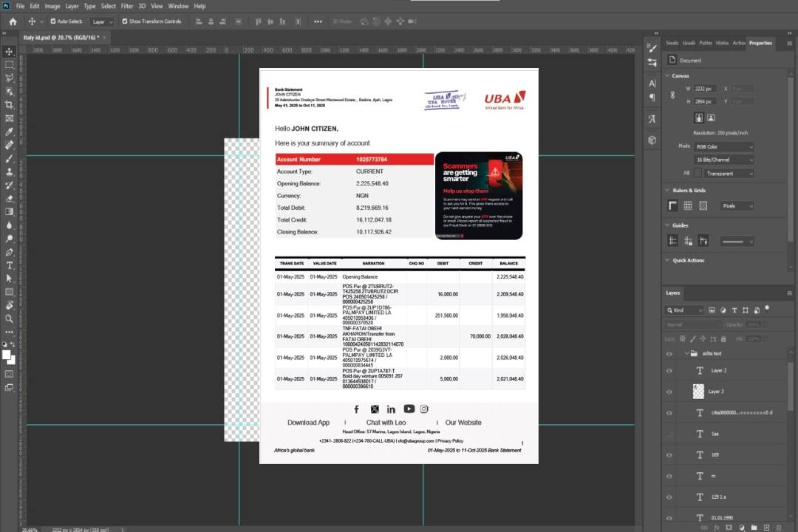This screenshot has height=532, width=798.
Task: Toggle the rulers icon in Rulers & Grids
Action: coord(673,205)
